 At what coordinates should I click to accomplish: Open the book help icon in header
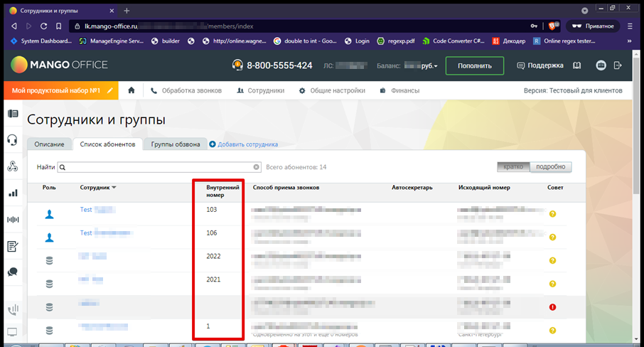tap(576, 65)
